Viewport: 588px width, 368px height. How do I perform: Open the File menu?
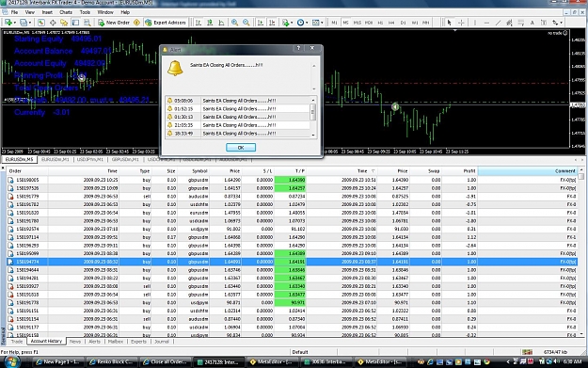(14, 12)
